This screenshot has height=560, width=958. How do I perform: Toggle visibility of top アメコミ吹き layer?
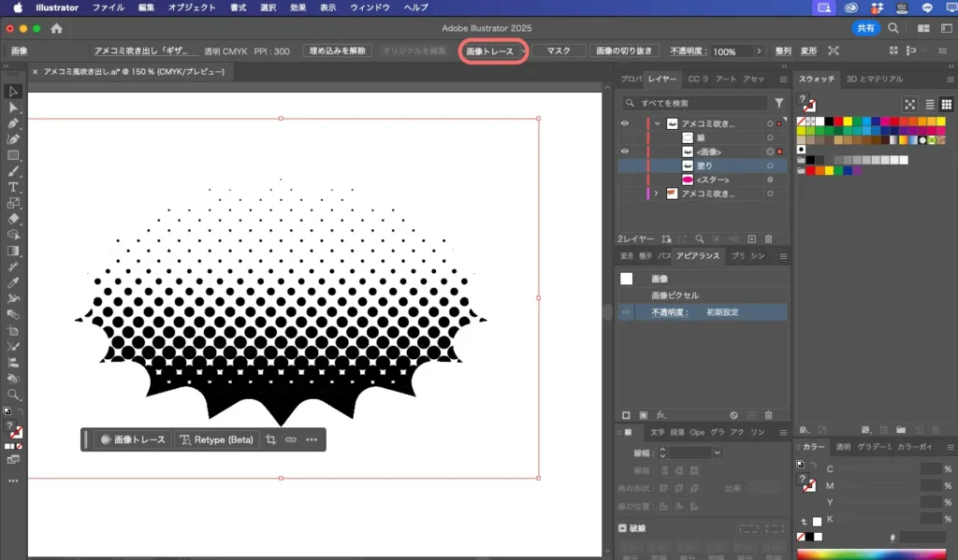click(x=625, y=123)
